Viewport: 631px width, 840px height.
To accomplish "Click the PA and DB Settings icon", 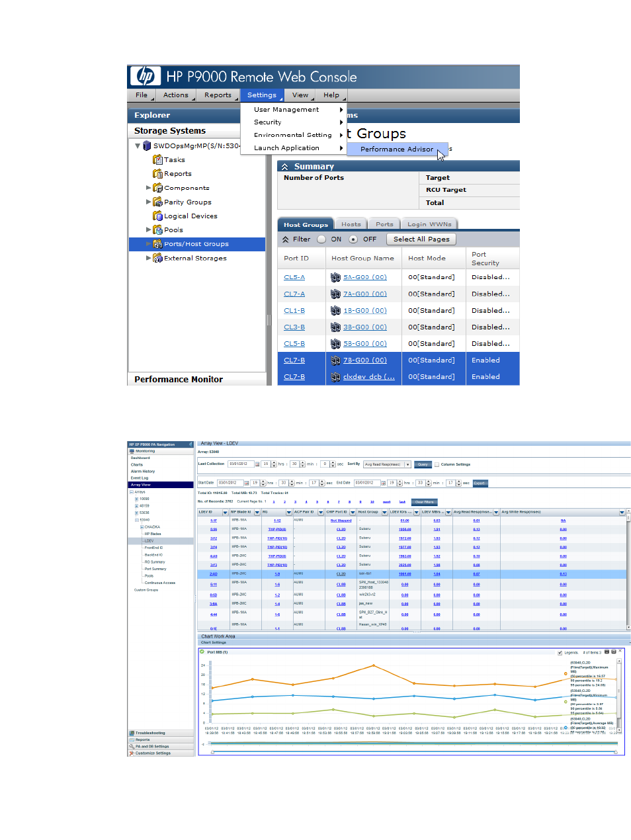I will click(x=132, y=746).
